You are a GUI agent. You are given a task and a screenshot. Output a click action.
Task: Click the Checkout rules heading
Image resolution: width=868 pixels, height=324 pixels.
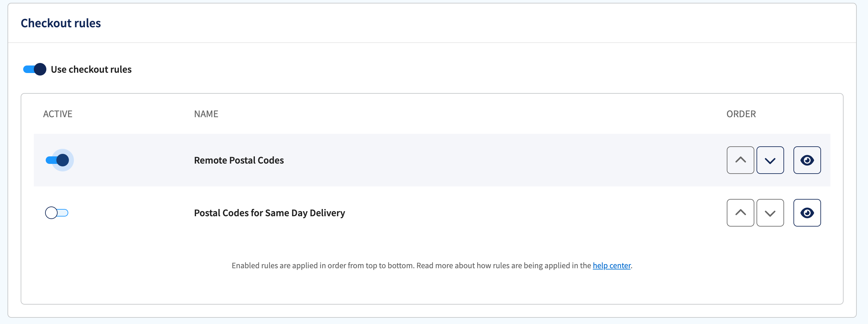(61, 23)
